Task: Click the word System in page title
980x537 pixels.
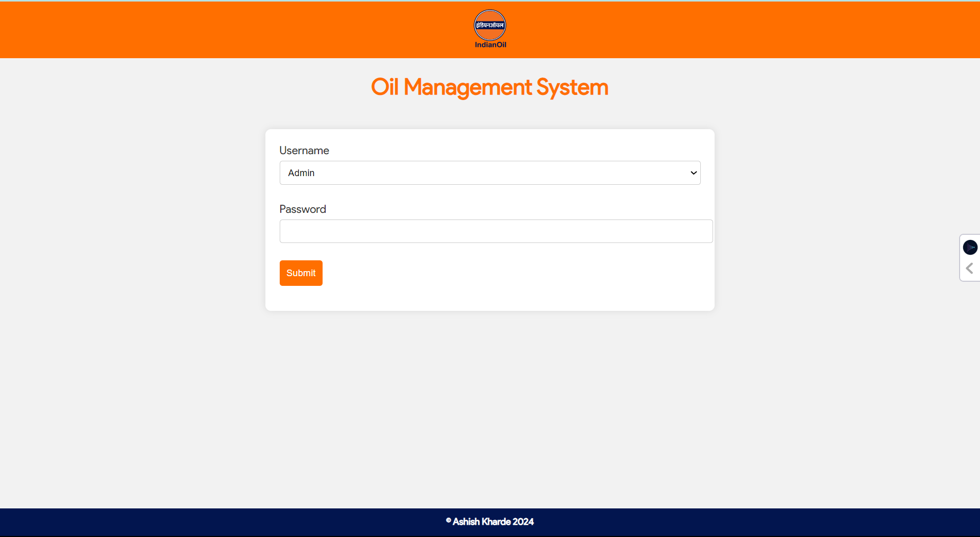Action: pyautogui.click(x=572, y=87)
